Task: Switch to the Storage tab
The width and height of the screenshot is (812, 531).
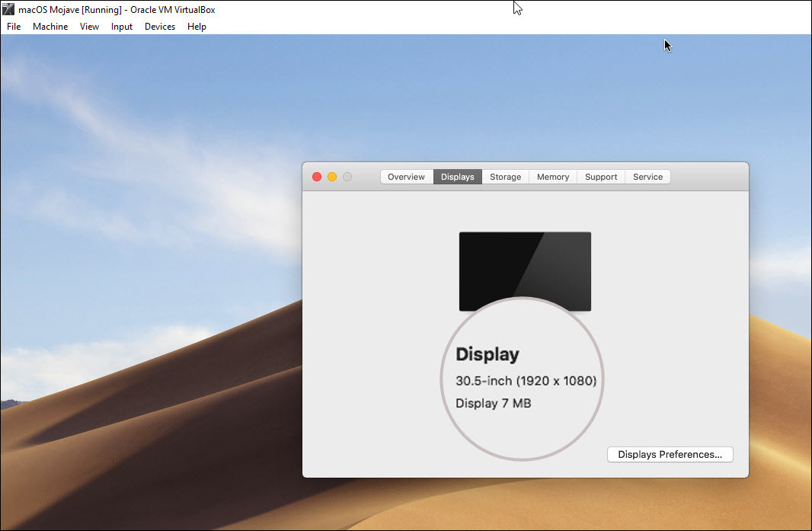Action: pyautogui.click(x=506, y=177)
